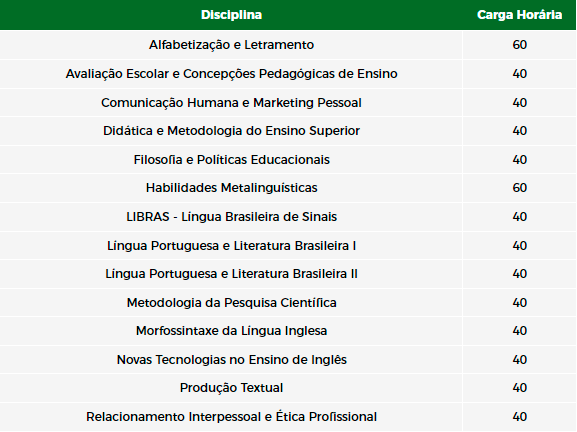
Task: Click the 60 hours value for Habilidades Metalinguísticas
Action: [x=520, y=188]
